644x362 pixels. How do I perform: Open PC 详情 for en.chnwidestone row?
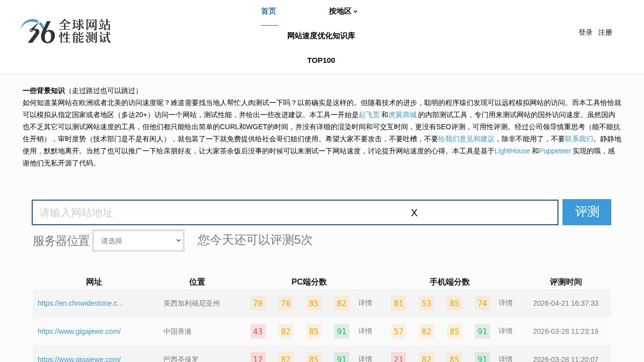[x=365, y=303]
